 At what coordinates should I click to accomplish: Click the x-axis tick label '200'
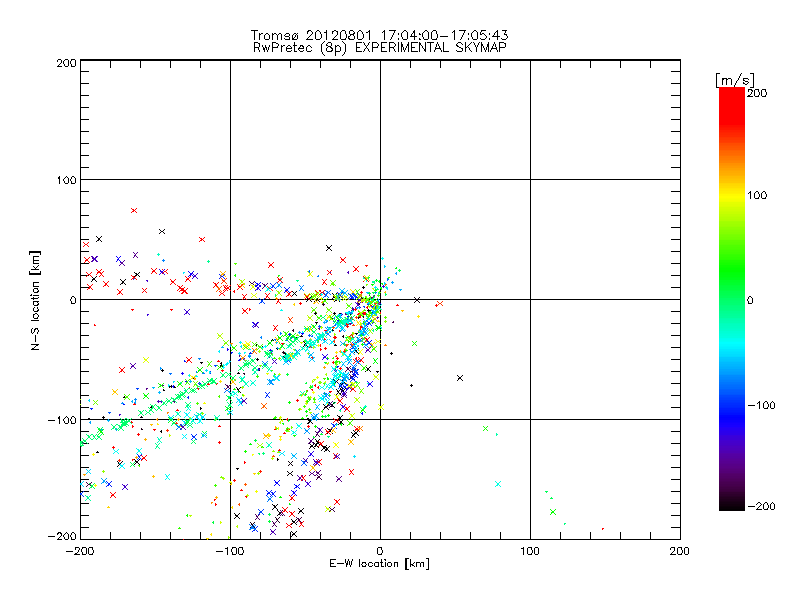680,551
